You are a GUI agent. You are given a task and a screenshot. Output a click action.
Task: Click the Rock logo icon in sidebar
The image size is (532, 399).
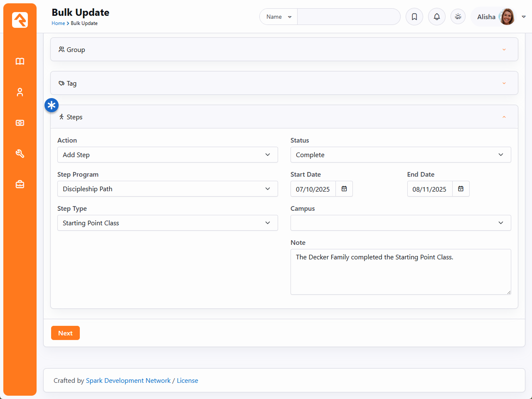pyautogui.click(x=20, y=20)
